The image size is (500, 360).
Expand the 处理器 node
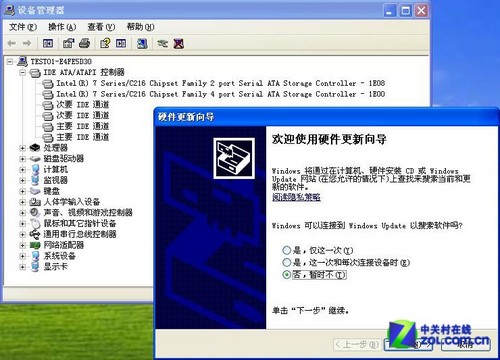click(22, 148)
